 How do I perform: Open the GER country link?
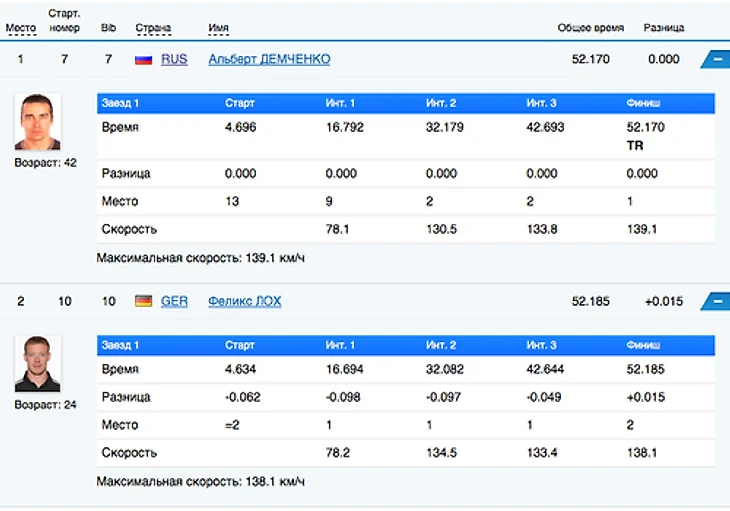pyautogui.click(x=174, y=301)
